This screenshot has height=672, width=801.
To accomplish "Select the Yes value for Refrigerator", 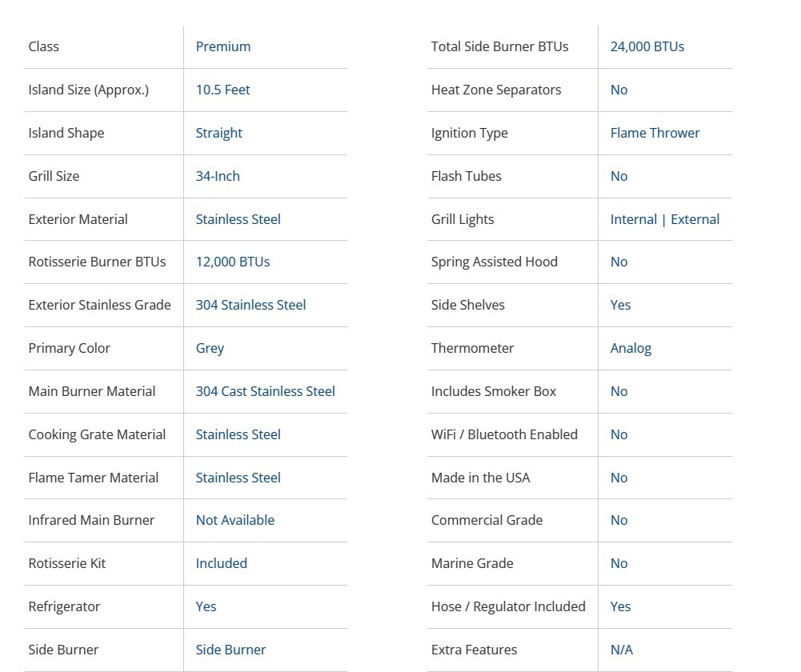I will point(206,606).
